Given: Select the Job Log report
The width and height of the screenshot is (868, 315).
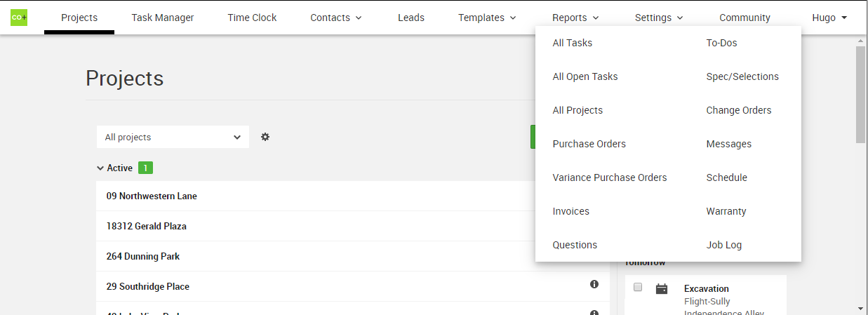Looking at the screenshot, I should pos(723,245).
